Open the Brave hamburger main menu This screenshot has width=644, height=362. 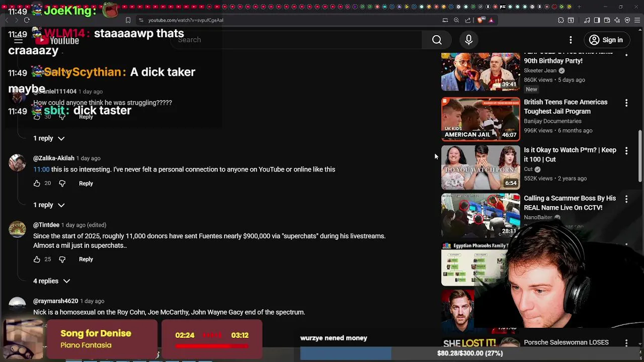click(637, 20)
